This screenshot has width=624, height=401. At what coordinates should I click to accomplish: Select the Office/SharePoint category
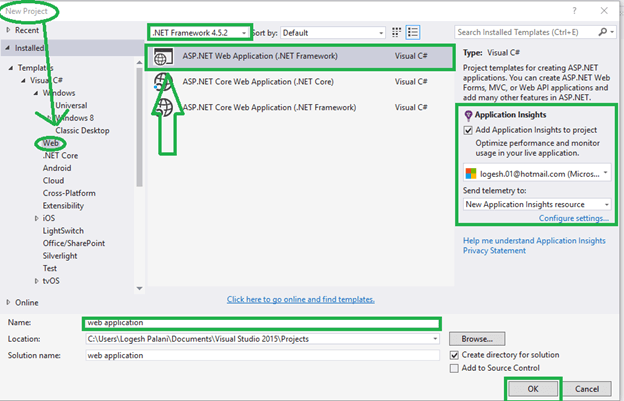pyautogui.click(x=74, y=243)
